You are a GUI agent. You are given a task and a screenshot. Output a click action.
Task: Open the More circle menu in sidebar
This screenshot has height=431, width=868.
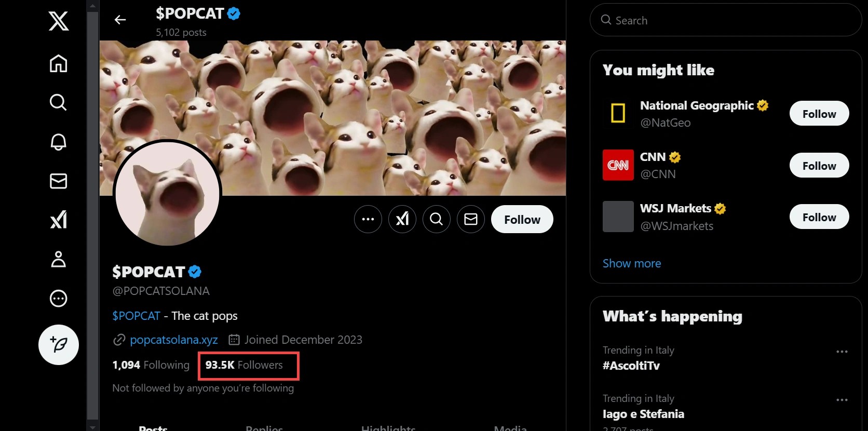pos(58,299)
